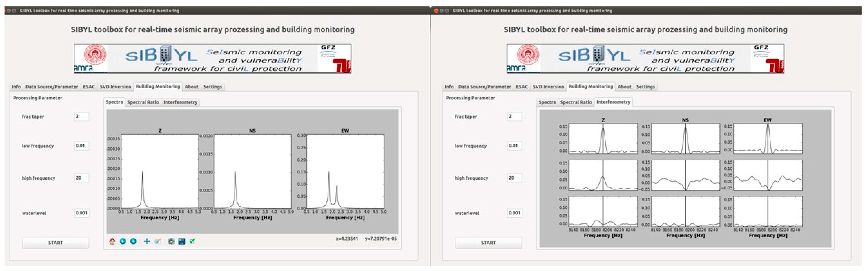Click the Home reset-view icon in plot toolbar
The image size is (868, 271).
point(112,241)
